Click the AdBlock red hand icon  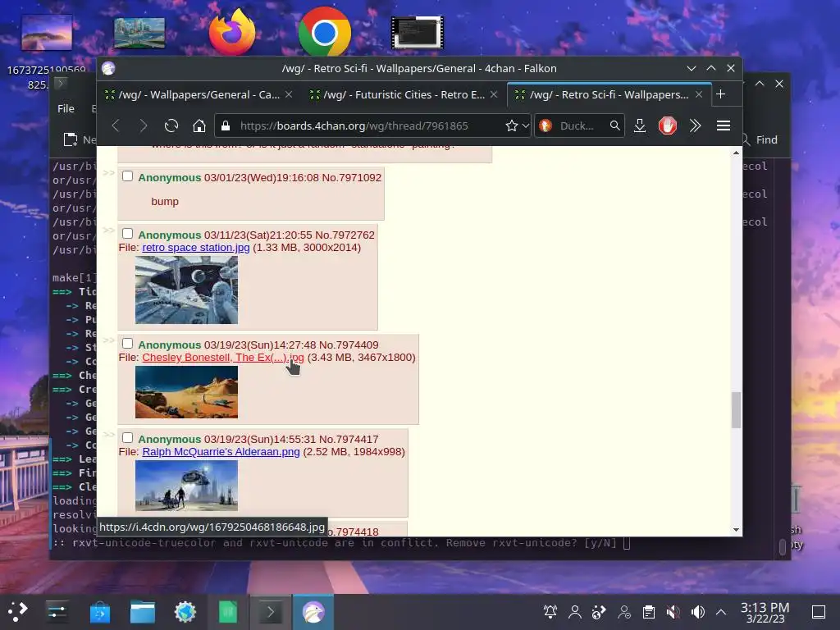pyautogui.click(x=668, y=126)
